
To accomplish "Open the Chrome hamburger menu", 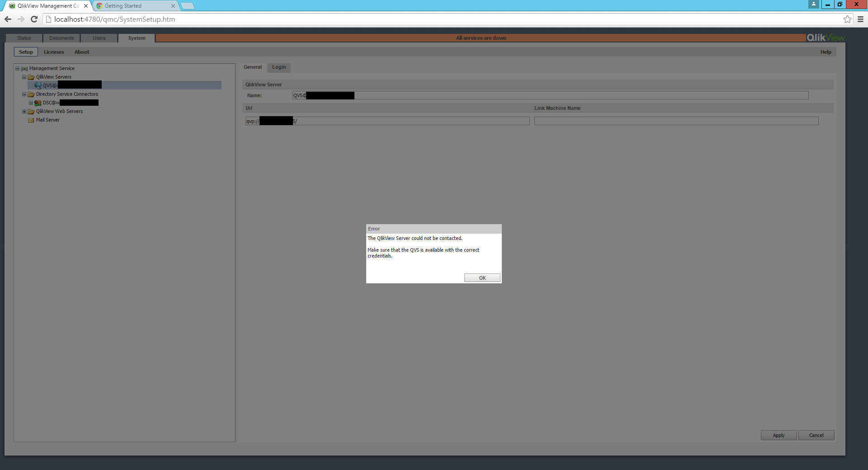I will point(860,19).
